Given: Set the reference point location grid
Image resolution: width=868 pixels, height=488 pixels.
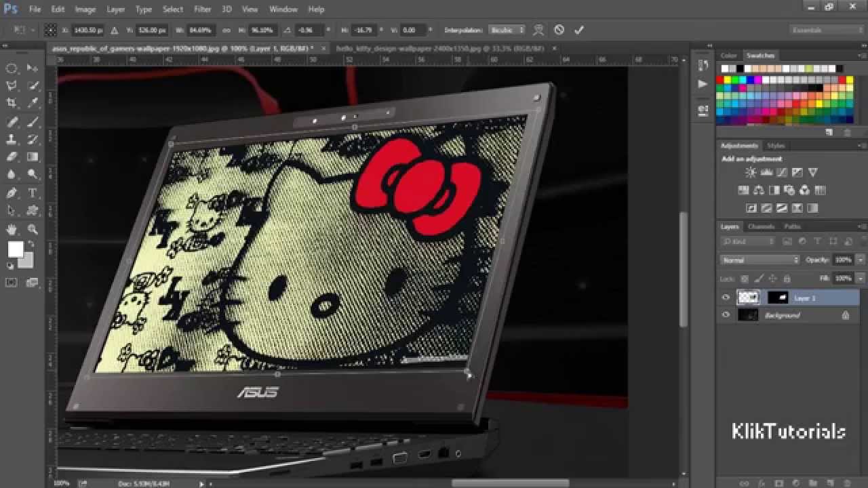Looking at the screenshot, I should (x=50, y=30).
